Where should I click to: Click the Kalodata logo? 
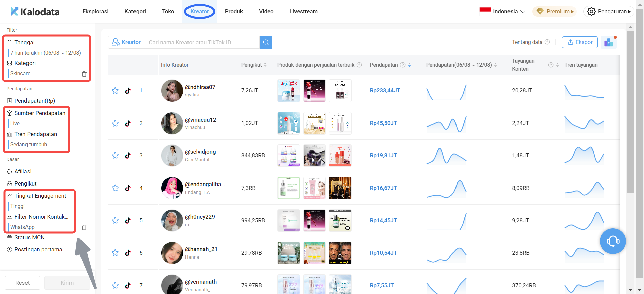click(35, 12)
